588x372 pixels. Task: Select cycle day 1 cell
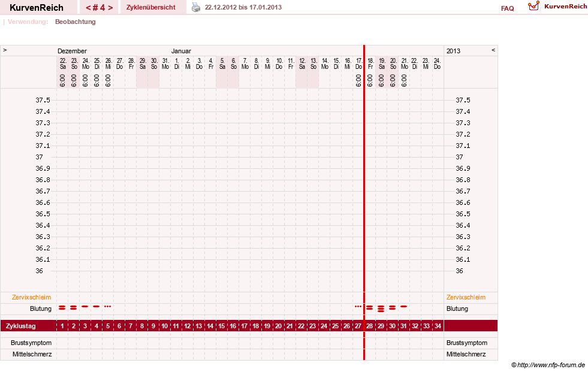[x=62, y=326]
